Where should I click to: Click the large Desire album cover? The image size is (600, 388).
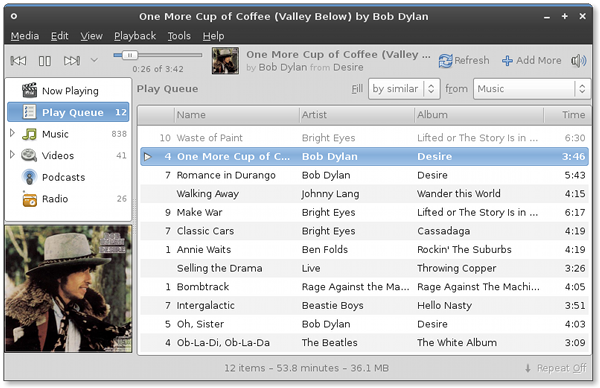click(68, 289)
